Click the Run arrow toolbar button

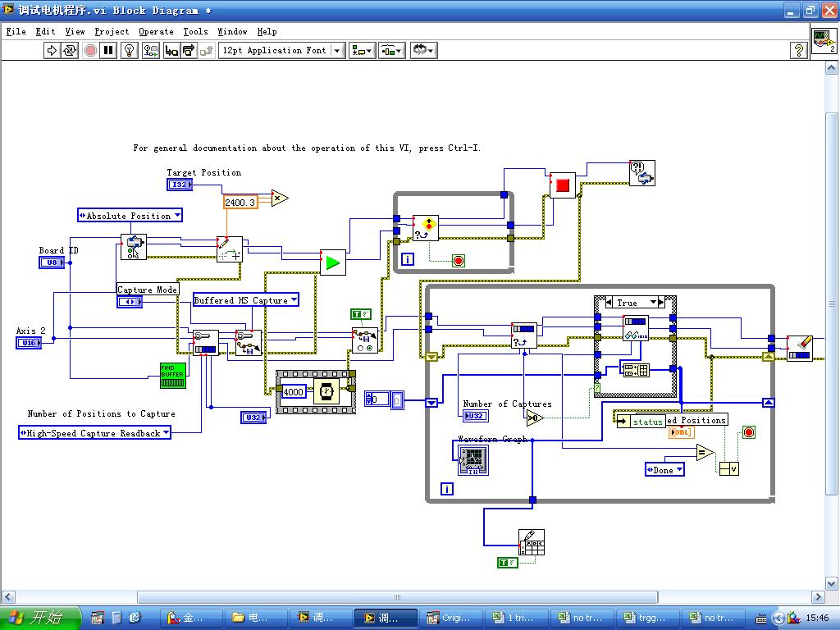point(52,51)
